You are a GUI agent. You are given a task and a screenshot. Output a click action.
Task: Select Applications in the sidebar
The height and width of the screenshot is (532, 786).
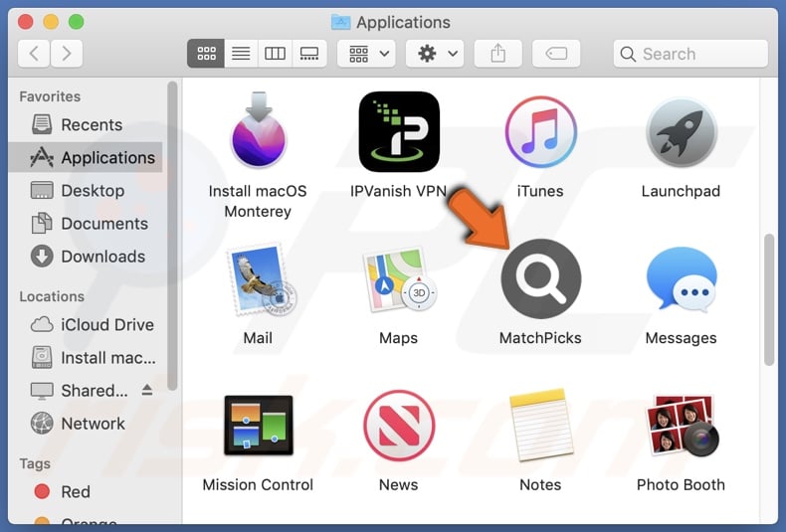pos(86,158)
